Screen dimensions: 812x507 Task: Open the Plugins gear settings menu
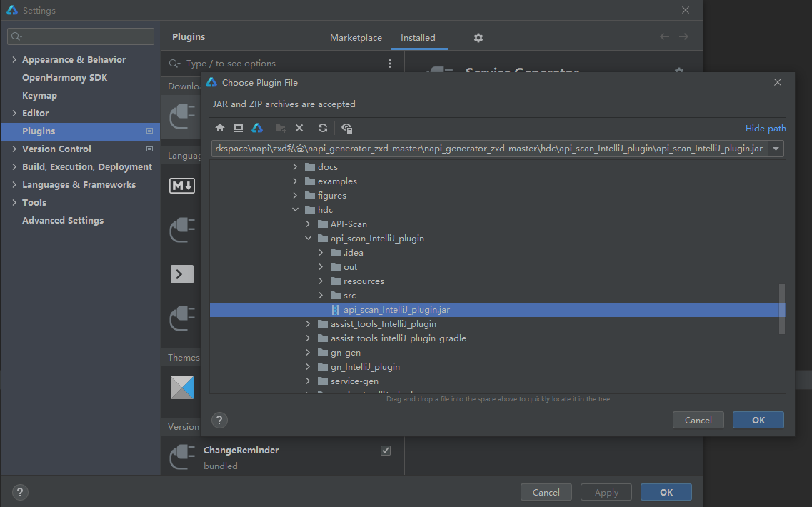coord(478,38)
